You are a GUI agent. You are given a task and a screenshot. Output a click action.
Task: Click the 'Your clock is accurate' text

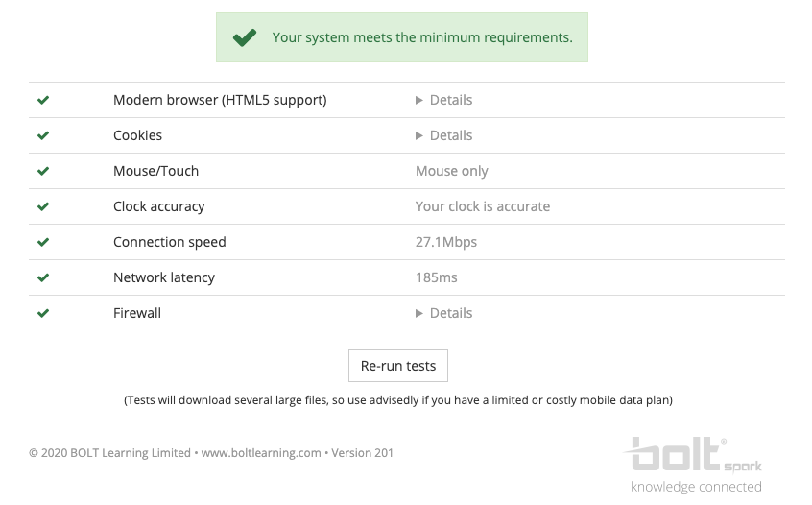tap(482, 206)
